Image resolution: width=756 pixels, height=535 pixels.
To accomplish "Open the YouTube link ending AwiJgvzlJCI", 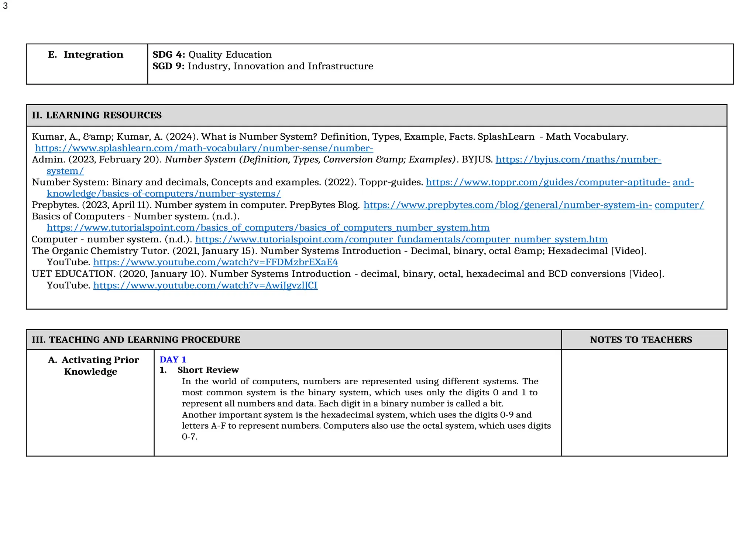I will 205,285.
